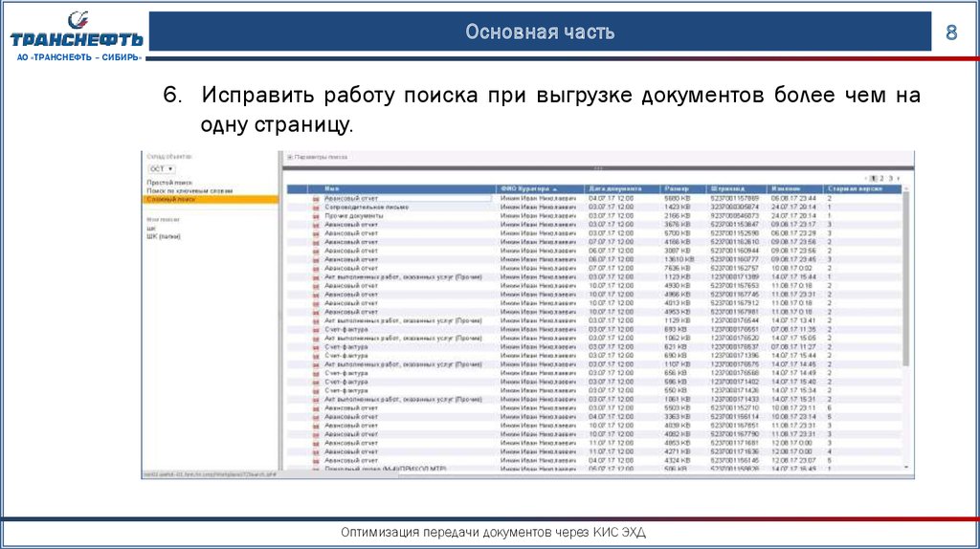Viewport: 980px width, 549px height.
Task: Click the next page arrow in pagination
Action: (898, 179)
